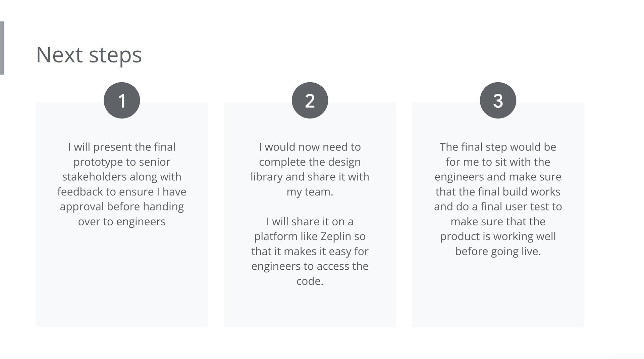Click the "The final step would be" line

coord(498,147)
